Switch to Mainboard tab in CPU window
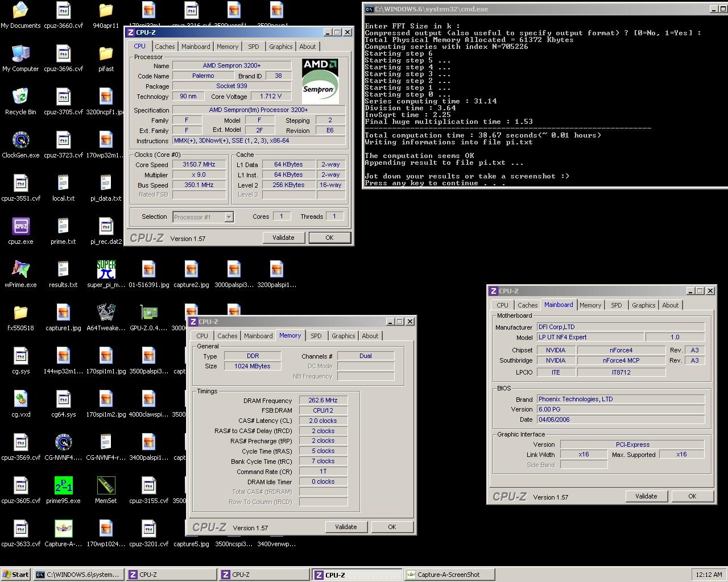The height and width of the screenshot is (582, 728). (x=196, y=47)
